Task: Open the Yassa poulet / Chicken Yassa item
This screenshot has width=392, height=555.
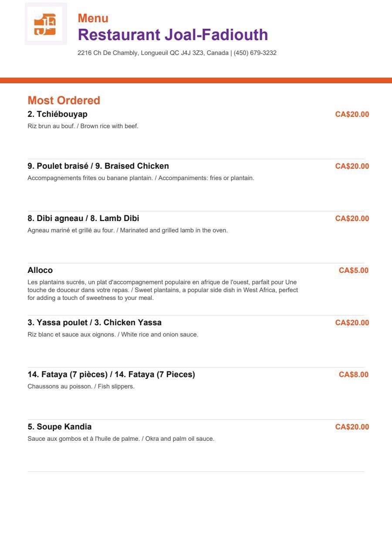Action: click(x=95, y=323)
